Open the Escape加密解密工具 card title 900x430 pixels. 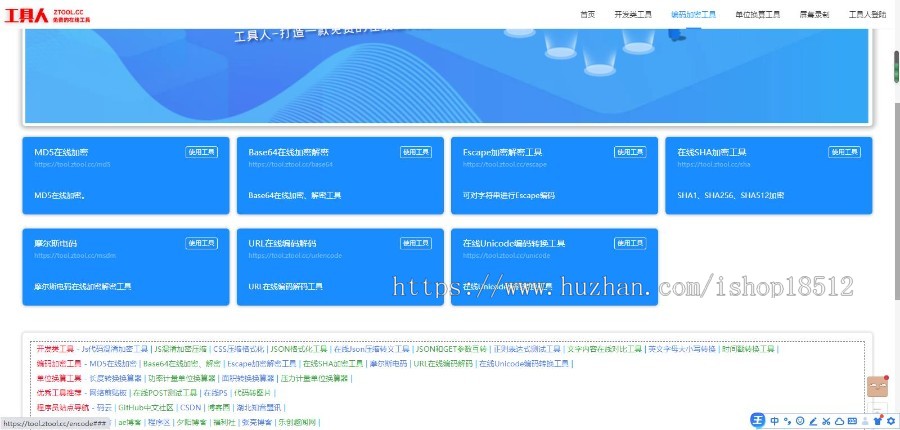[x=502, y=152]
